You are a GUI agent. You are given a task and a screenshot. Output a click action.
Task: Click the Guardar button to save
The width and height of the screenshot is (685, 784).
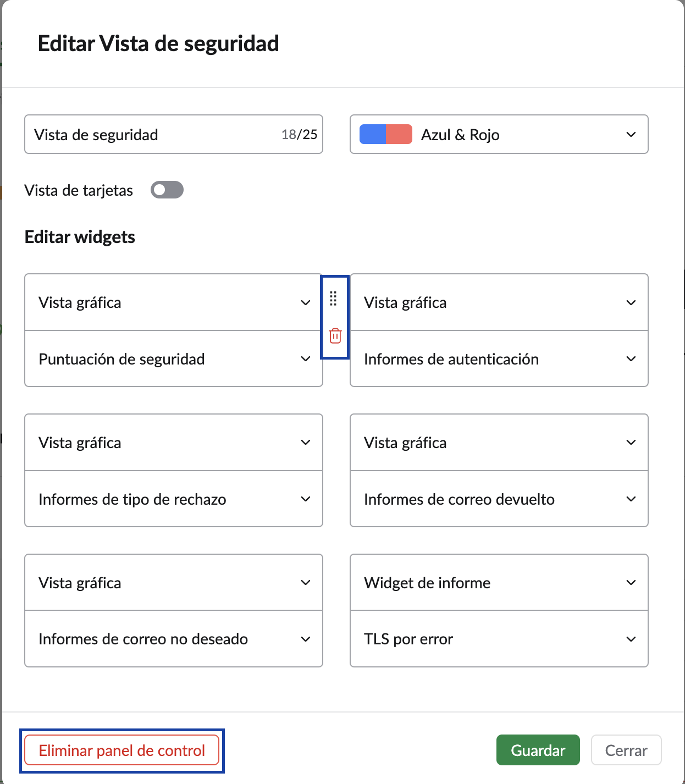coord(538,750)
